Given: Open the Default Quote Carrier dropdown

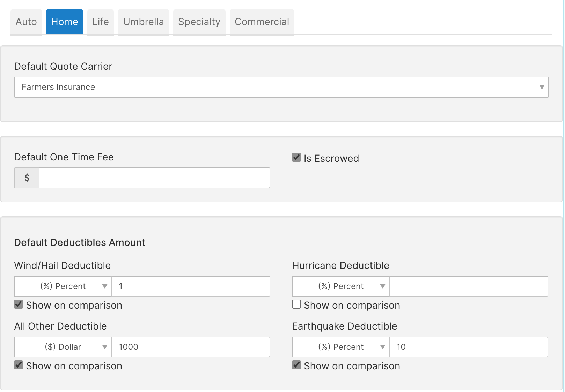Looking at the screenshot, I should 281,87.
